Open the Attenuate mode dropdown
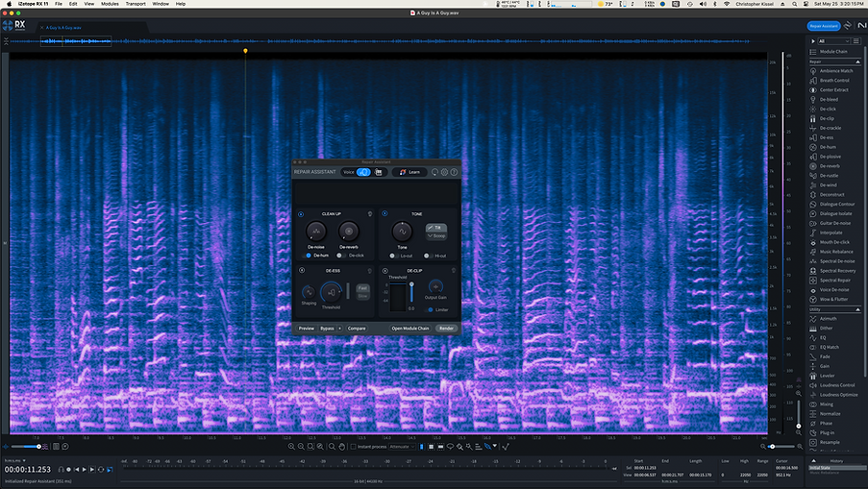Viewport: 868px width, 489px height. point(402,447)
